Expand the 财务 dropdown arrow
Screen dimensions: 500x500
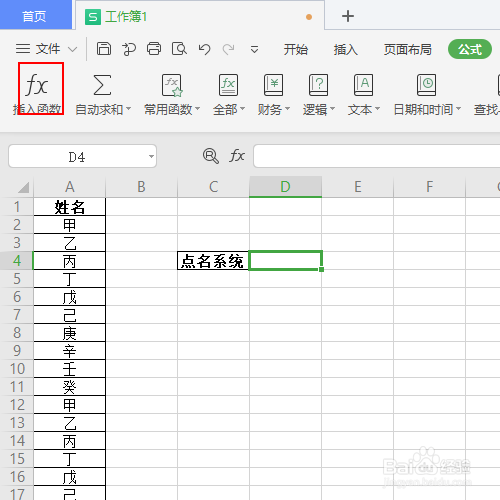coord(287,109)
